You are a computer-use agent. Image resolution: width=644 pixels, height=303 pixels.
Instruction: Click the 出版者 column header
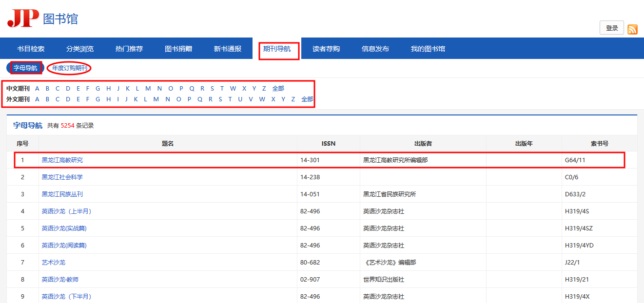(x=423, y=144)
